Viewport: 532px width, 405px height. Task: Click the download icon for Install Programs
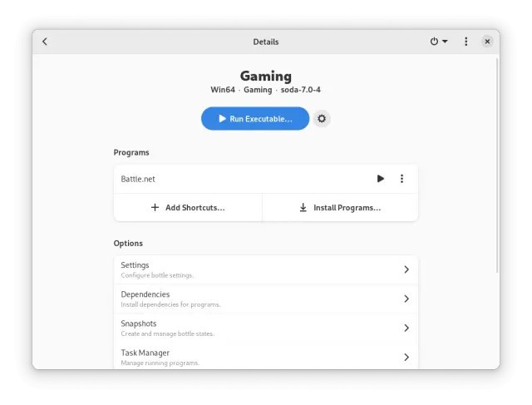[303, 207]
